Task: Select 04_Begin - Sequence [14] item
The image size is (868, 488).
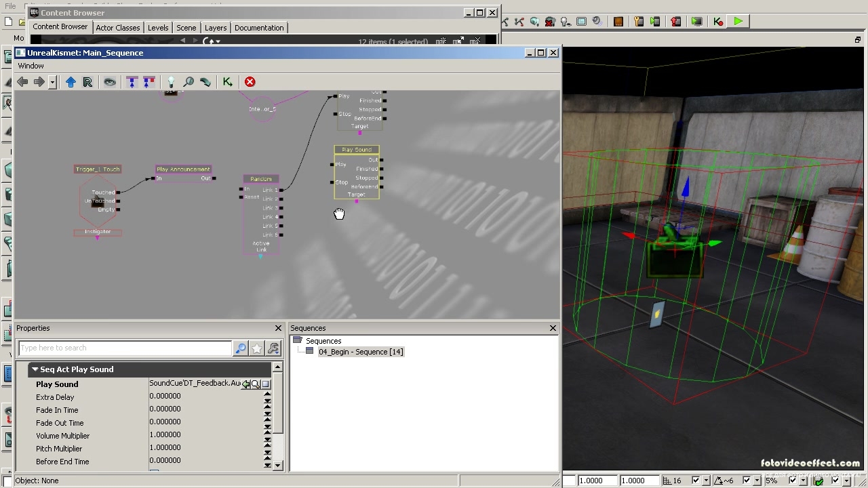Action: point(361,352)
